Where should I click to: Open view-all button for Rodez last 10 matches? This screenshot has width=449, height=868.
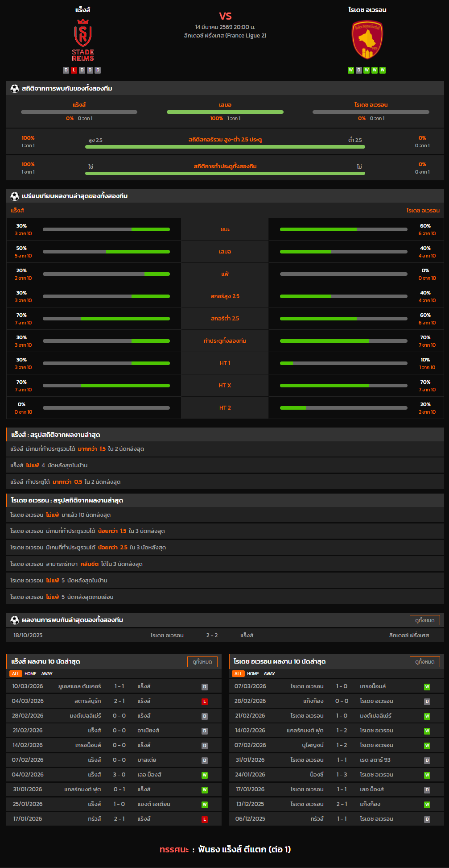(x=424, y=661)
